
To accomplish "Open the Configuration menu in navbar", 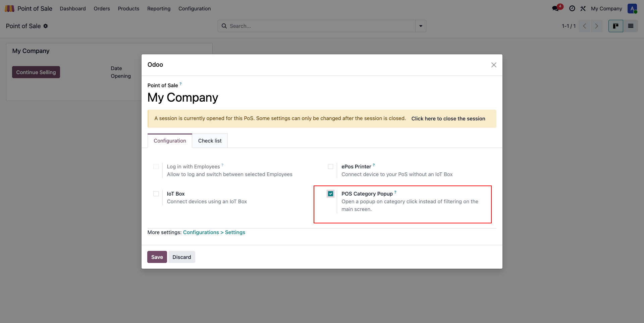I will point(195,8).
